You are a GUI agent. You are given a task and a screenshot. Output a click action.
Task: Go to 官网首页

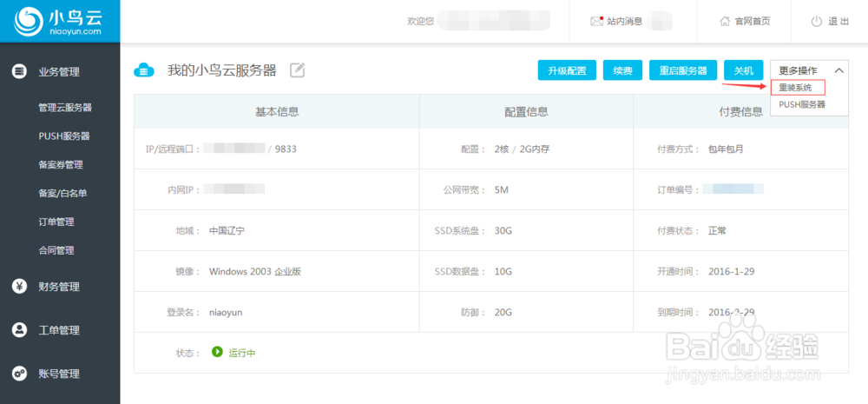click(x=753, y=21)
